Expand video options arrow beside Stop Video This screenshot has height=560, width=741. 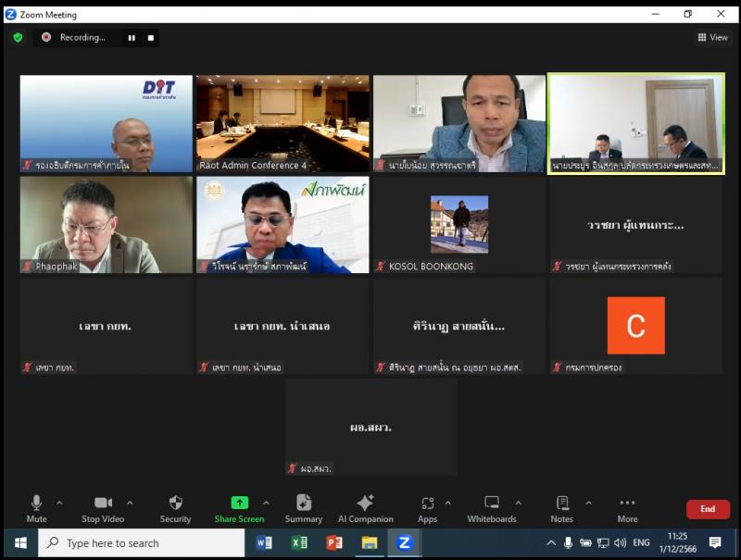pyautogui.click(x=130, y=504)
